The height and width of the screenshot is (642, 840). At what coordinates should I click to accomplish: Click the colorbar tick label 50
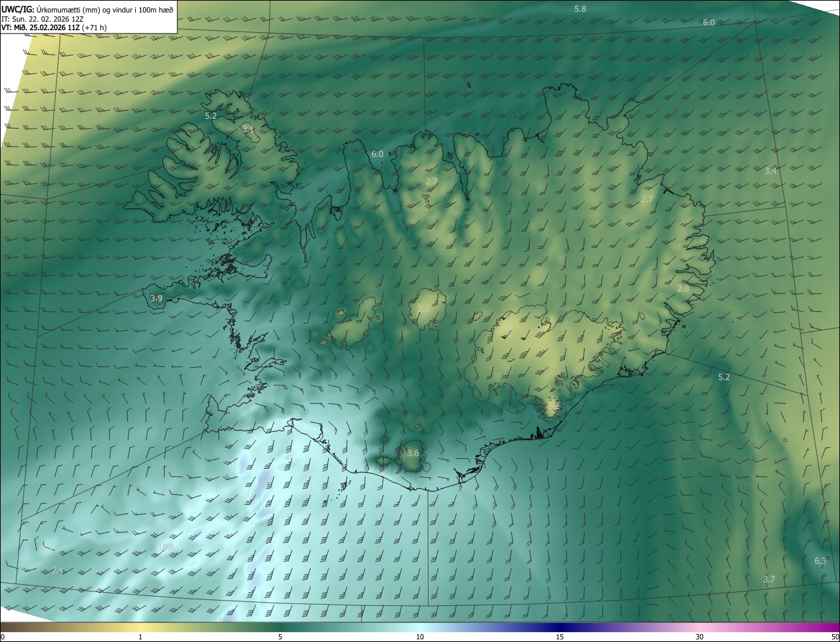(x=835, y=637)
